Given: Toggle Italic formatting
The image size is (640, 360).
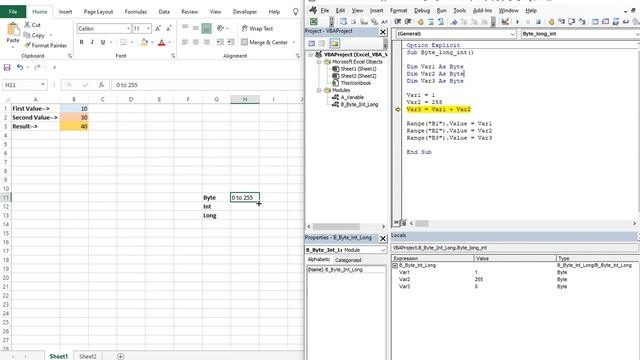Looking at the screenshot, I should click(x=92, y=42).
